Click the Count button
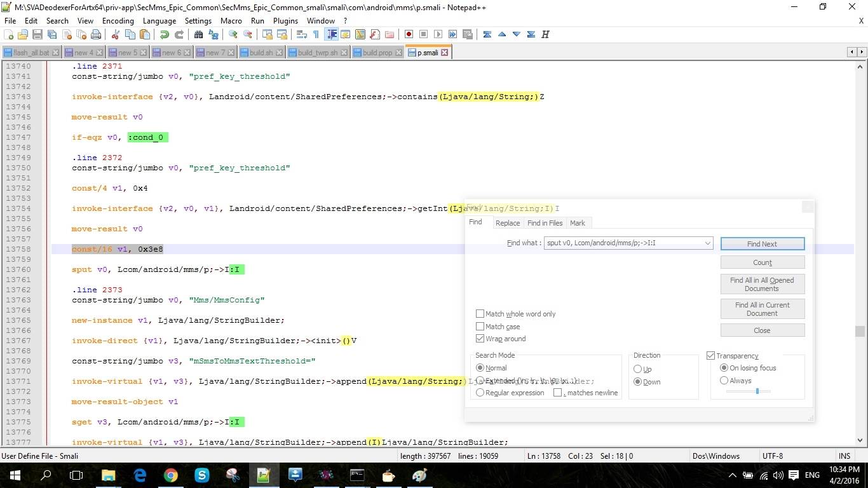Image resolution: width=868 pixels, height=488 pixels. (762, 262)
